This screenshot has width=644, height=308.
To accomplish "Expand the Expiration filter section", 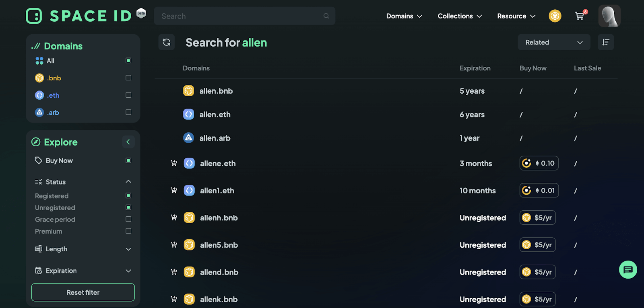I will 128,271.
